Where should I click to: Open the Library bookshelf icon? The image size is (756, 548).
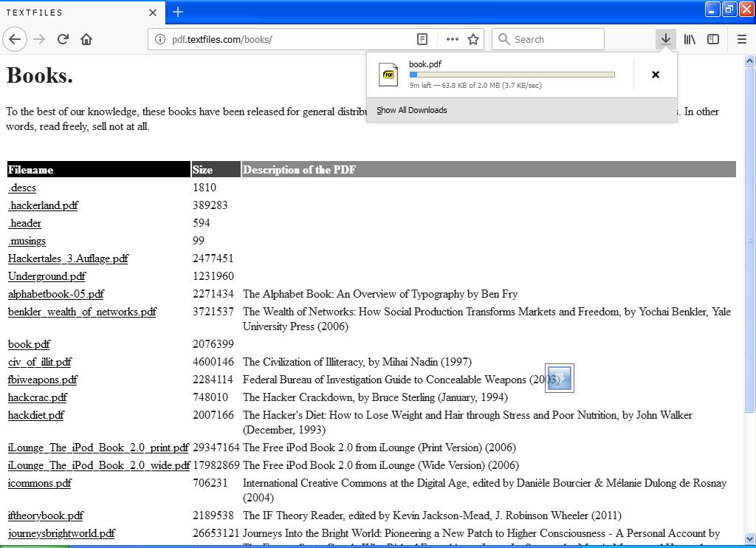tap(690, 39)
